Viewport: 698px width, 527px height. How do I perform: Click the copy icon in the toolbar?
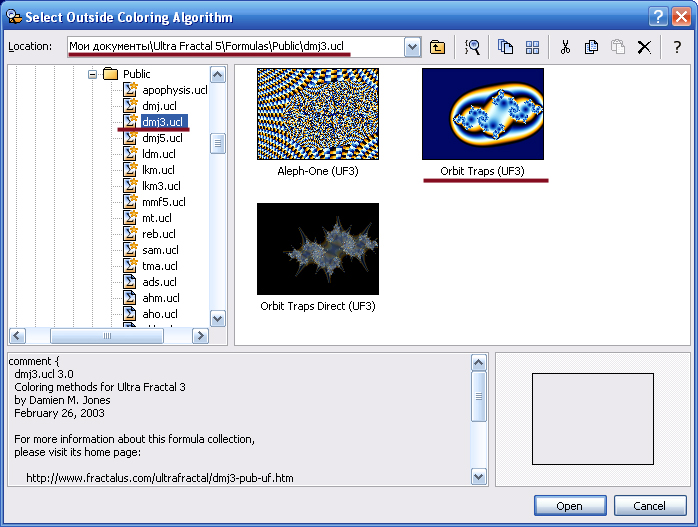(592, 47)
